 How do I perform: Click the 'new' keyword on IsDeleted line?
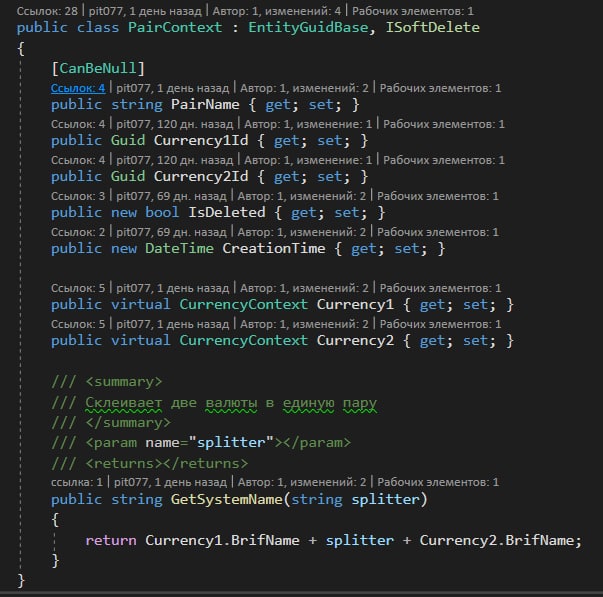[123, 212]
